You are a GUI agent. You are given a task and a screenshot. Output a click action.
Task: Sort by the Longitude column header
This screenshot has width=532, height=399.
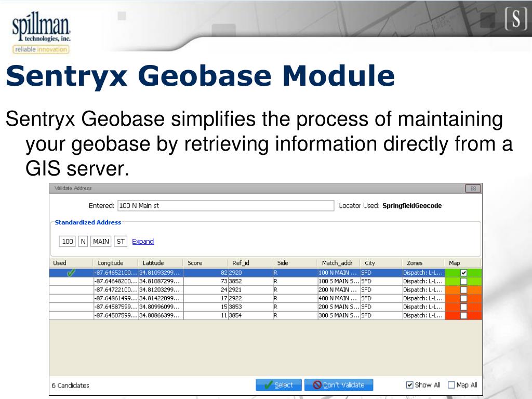tap(116, 263)
